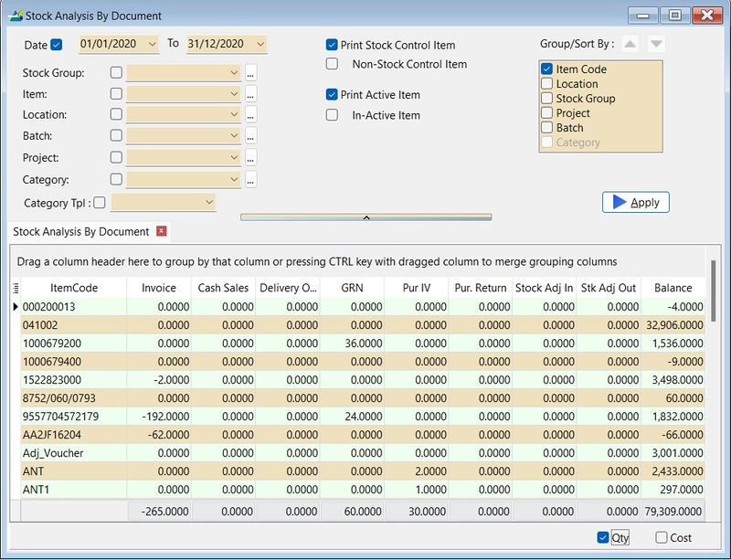Collapse the filter panel using the splitter arrow
This screenshot has height=560, width=731.
coord(365,217)
